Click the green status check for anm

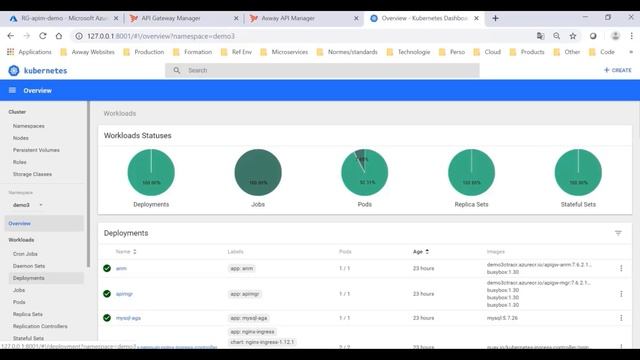(x=107, y=268)
